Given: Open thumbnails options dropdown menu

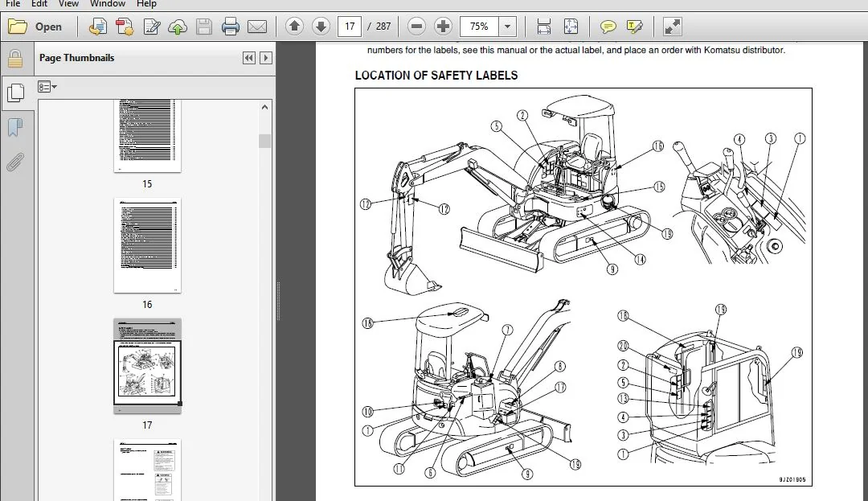Looking at the screenshot, I should pos(47,87).
